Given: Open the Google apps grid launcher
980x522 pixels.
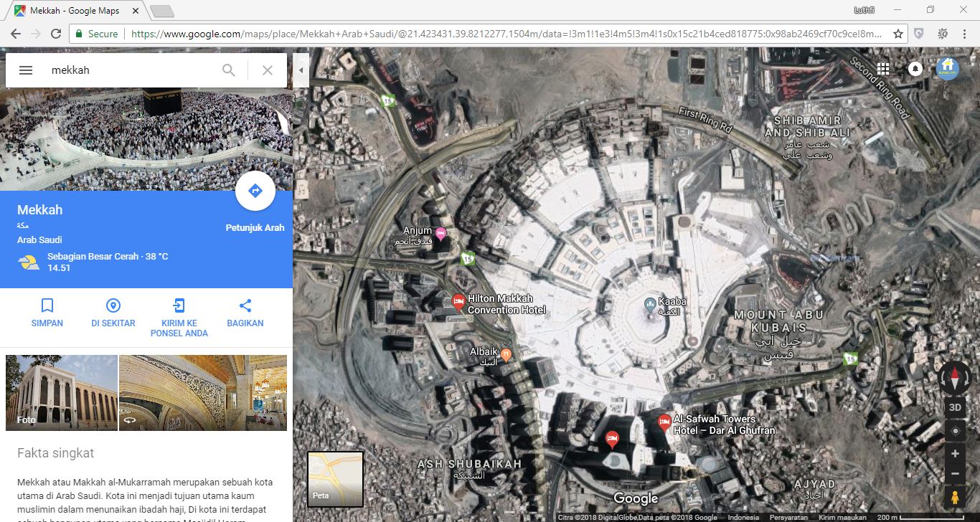Looking at the screenshot, I should click(882, 69).
